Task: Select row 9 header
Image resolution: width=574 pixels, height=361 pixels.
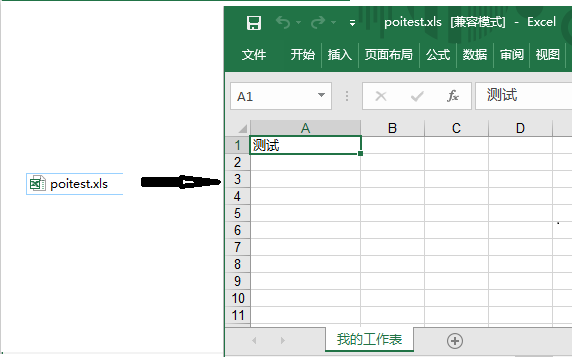Action: [238, 281]
